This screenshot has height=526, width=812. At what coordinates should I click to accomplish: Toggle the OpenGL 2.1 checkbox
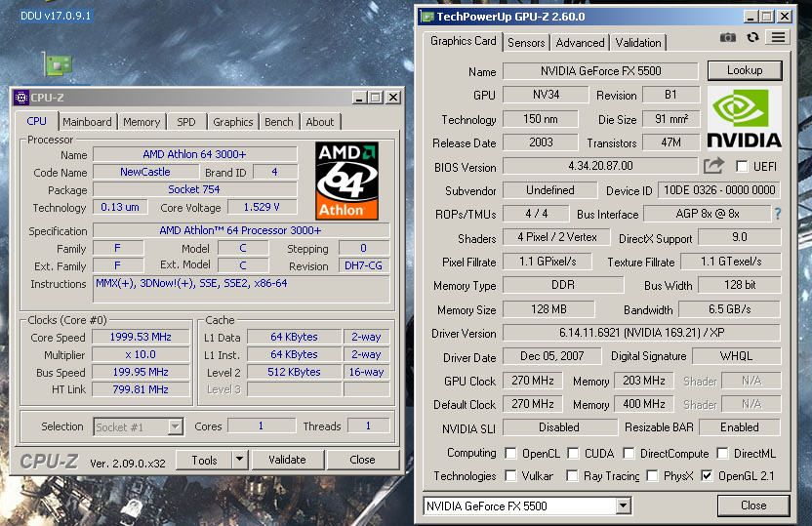[x=707, y=476]
